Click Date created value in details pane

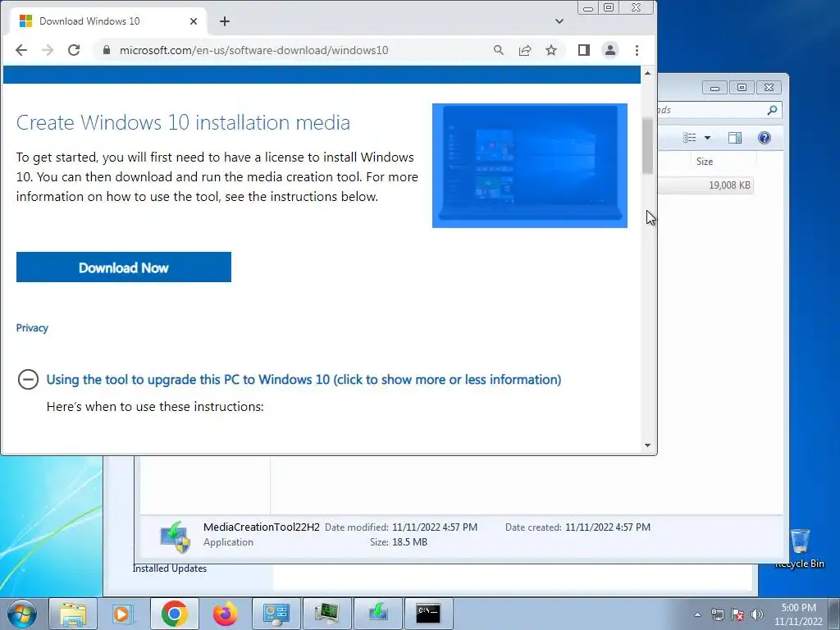click(x=608, y=527)
